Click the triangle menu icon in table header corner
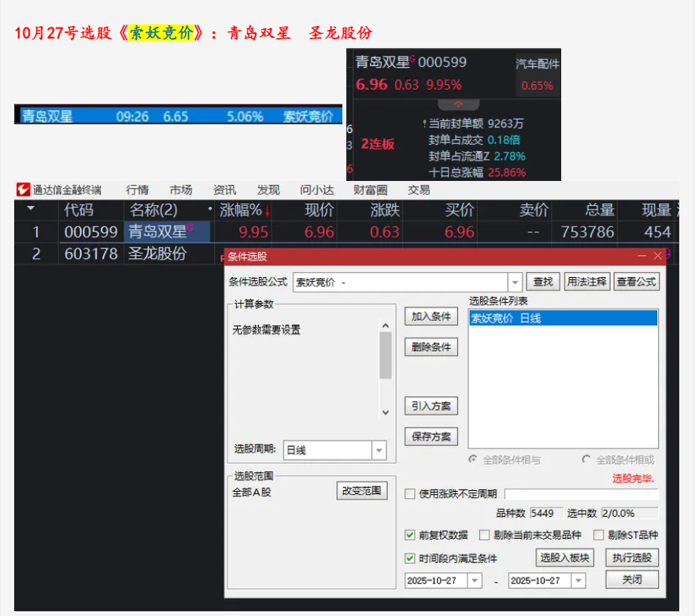The image size is (695, 616). click(31, 209)
